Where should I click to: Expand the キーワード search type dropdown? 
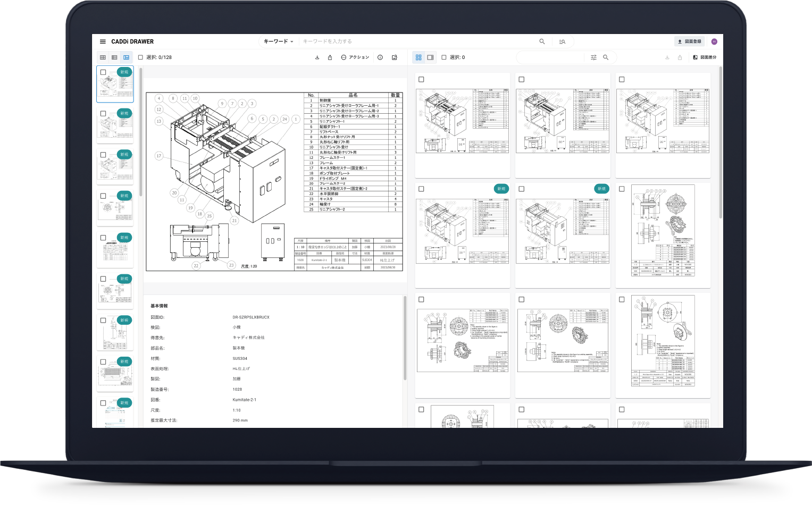279,41
